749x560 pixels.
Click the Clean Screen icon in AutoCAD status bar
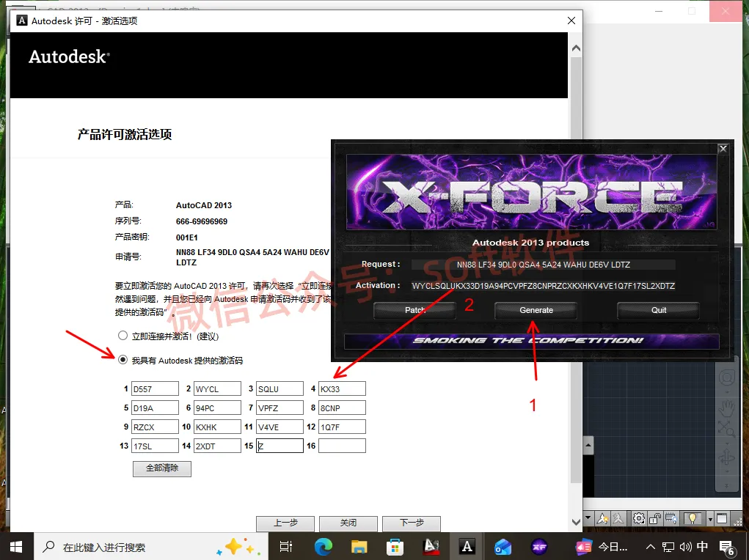tap(722, 518)
